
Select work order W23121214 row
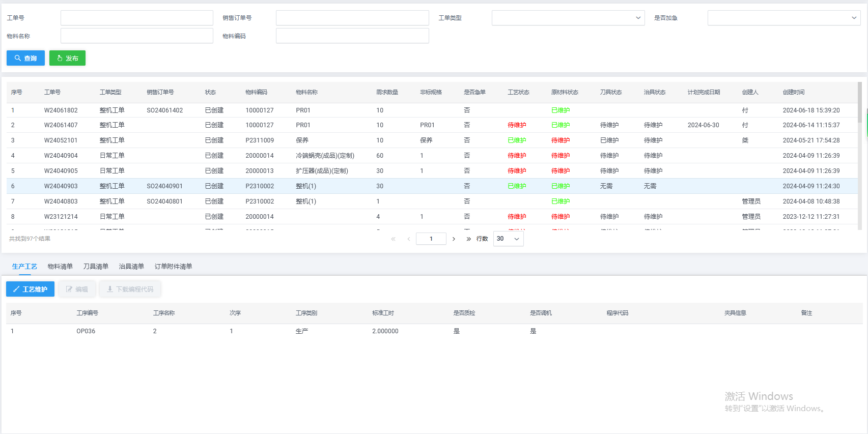pyautogui.click(x=432, y=217)
